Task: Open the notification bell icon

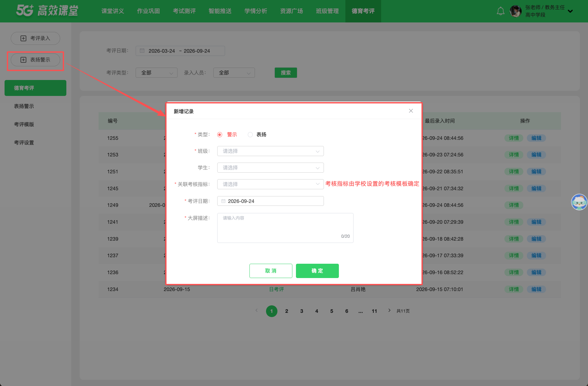Action: [501, 11]
